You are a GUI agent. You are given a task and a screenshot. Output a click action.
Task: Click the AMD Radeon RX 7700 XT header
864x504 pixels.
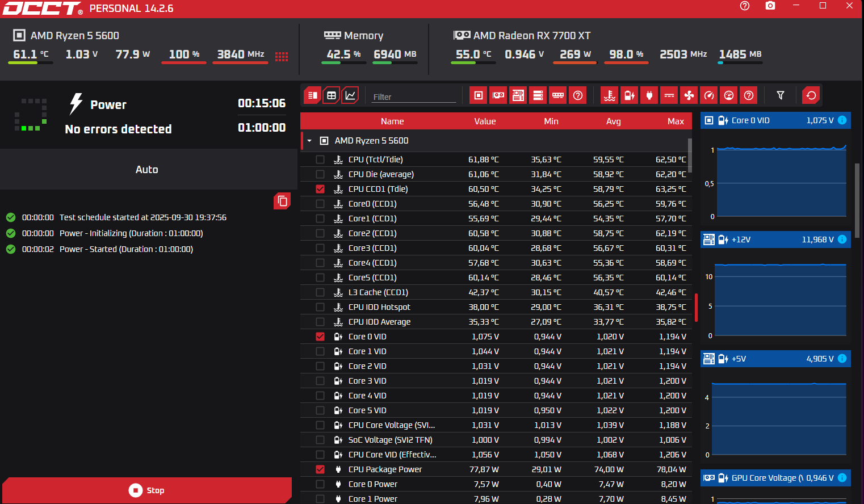click(532, 36)
